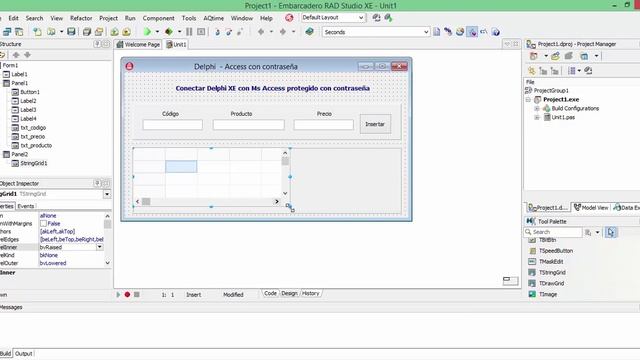This screenshot has height=360, width=640.
Task: Click the Object Inspector vertical scrollbar thumb
Action: coord(107,224)
